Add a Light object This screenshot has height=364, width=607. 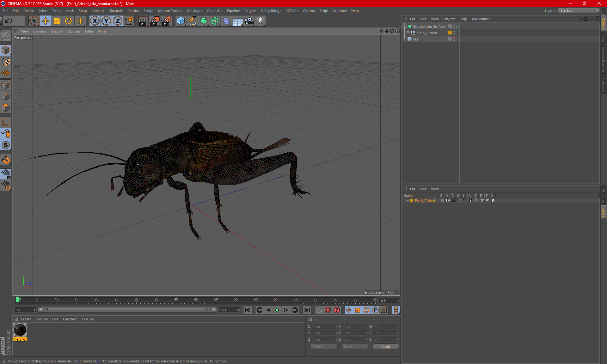pyautogui.click(x=261, y=21)
